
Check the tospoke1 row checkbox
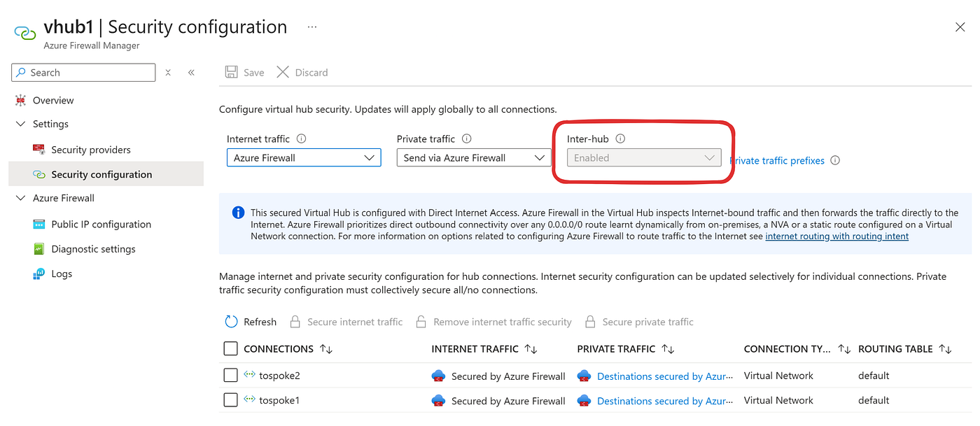[230, 400]
